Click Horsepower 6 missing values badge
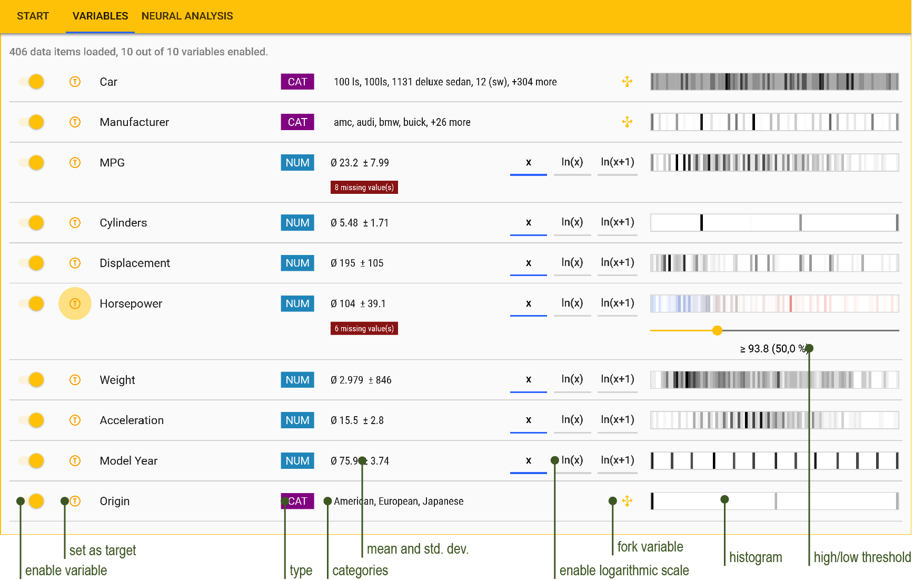Image resolution: width=924 pixels, height=580 pixels. coord(364,329)
